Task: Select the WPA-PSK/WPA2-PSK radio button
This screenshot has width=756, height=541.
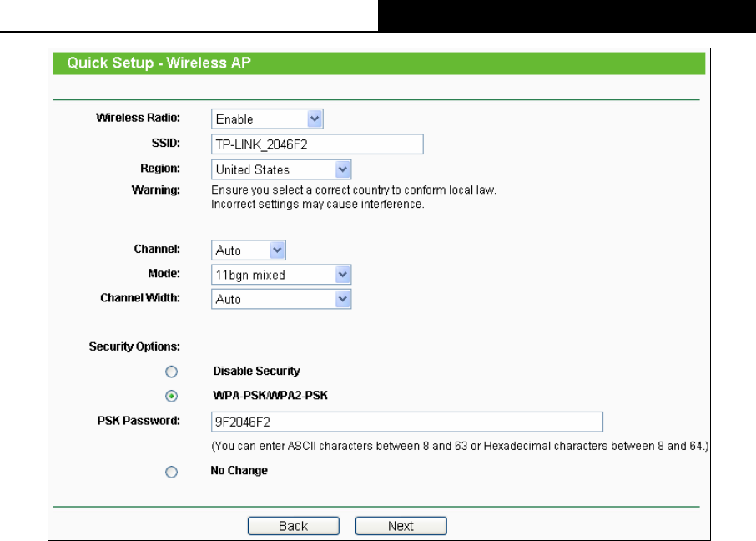Action: [171, 397]
